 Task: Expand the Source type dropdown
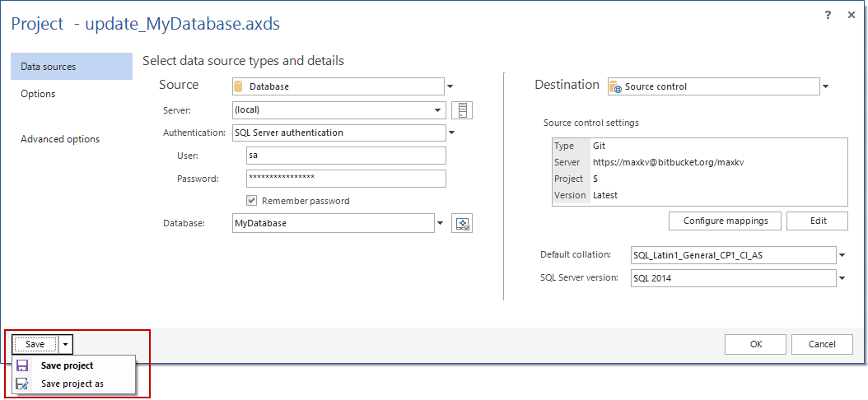[450, 86]
